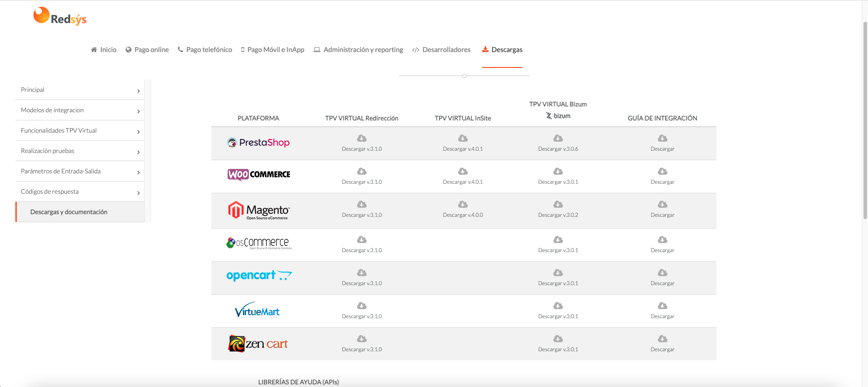Click 'TPV VIRTUAL InSite' column header

(463, 118)
